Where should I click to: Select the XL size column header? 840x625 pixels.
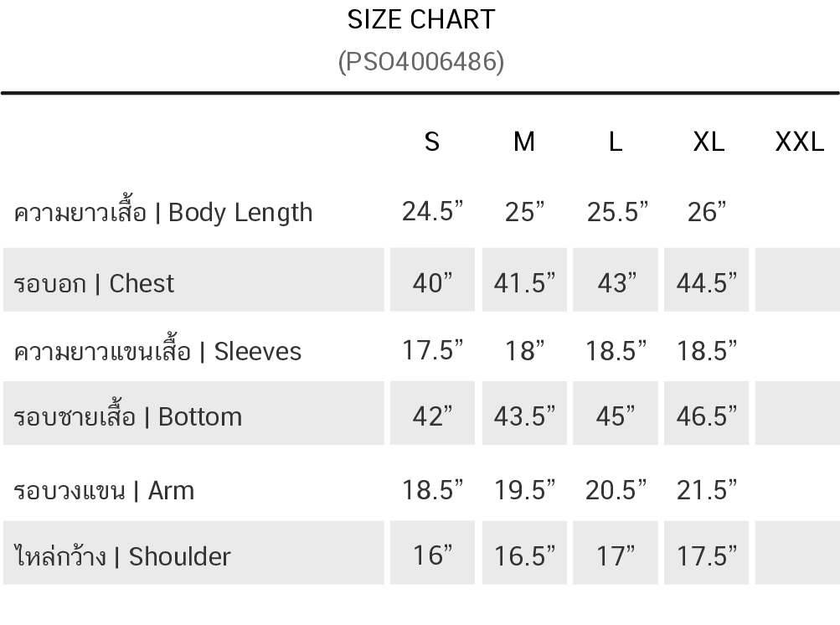click(708, 142)
